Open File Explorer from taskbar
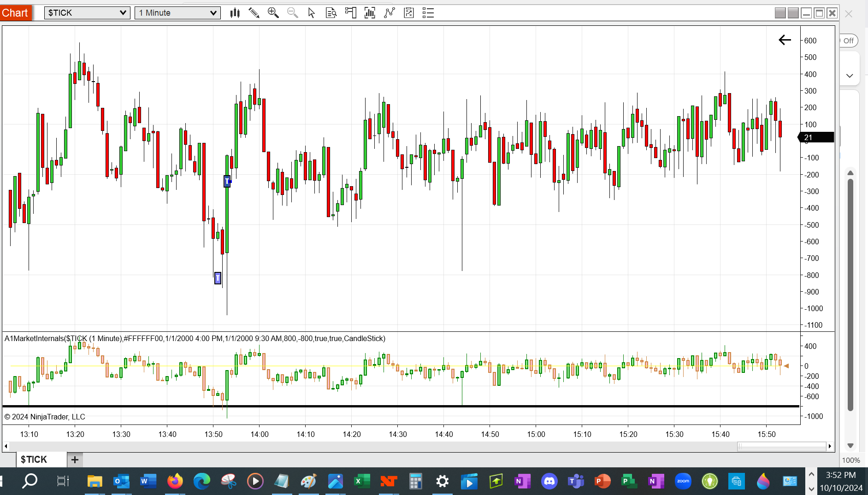The width and height of the screenshot is (868, 495). 94,482
